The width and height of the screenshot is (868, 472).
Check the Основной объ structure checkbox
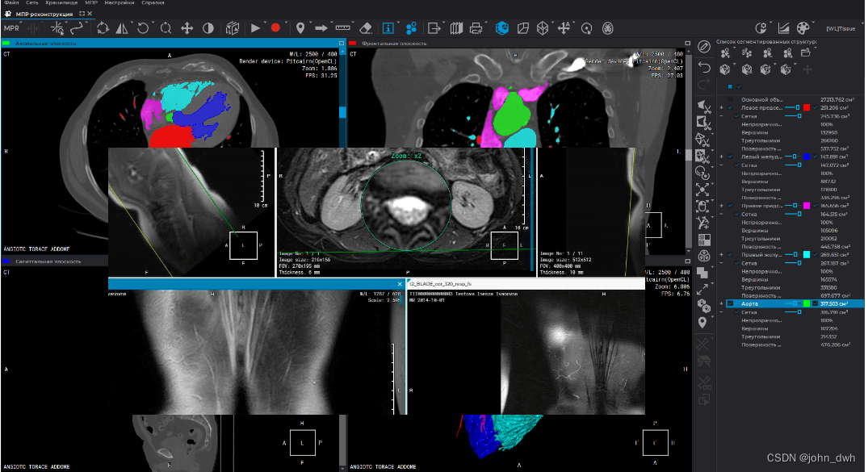pos(730,99)
